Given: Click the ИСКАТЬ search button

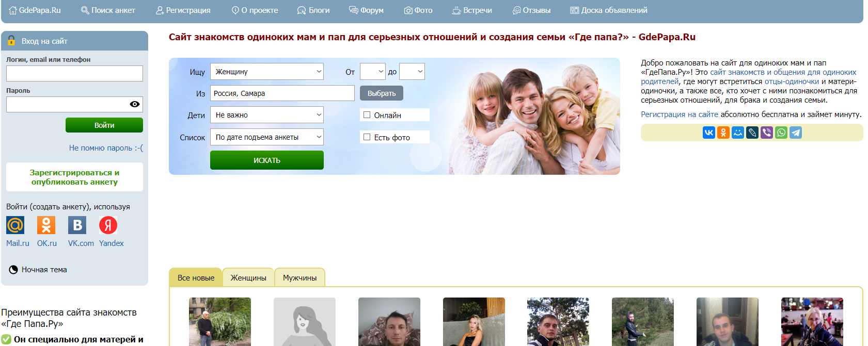Looking at the screenshot, I should pos(267,160).
